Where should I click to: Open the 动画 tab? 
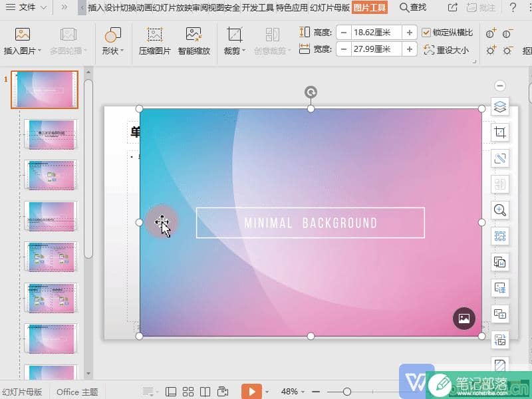tap(144, 7)
